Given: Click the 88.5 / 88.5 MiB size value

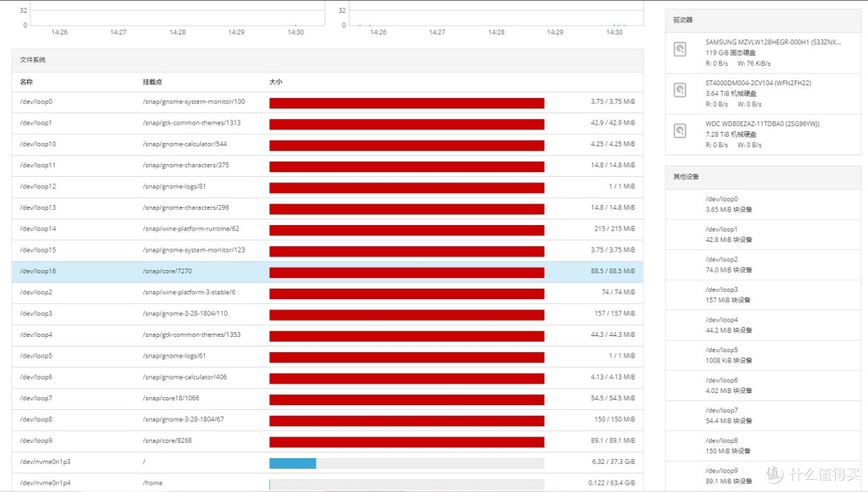Looking at the screenshot, I should [612, 271].
